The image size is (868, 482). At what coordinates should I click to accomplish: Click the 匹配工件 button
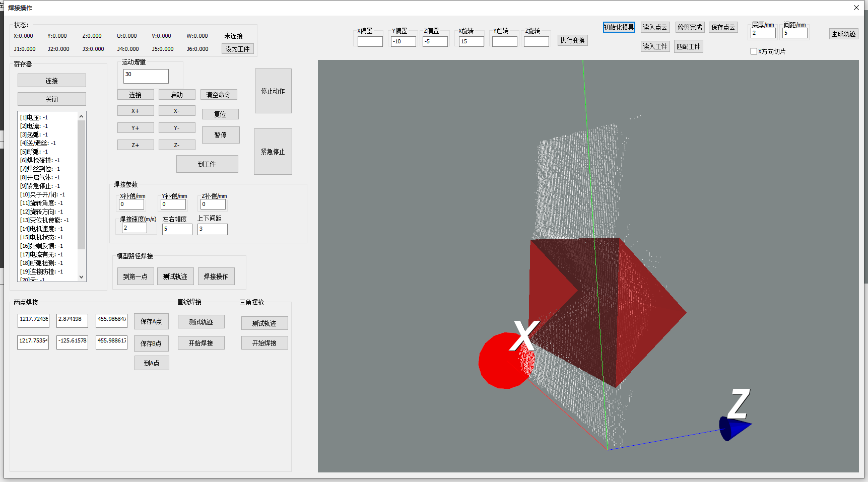point(689,46)
